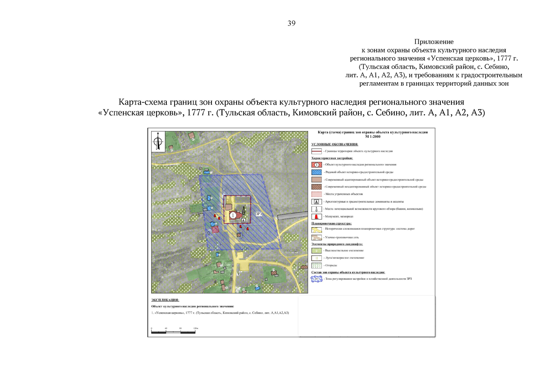Click the cultural heritage object legend icon
The width and height of the screenshot is (555, 392).
point(316,165)
